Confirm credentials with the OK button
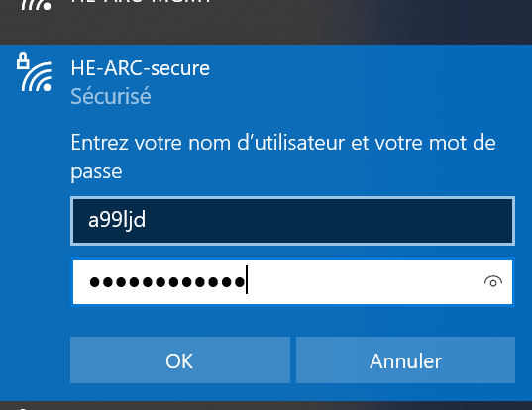The image size is (532, 410). [x=180, y=360]
